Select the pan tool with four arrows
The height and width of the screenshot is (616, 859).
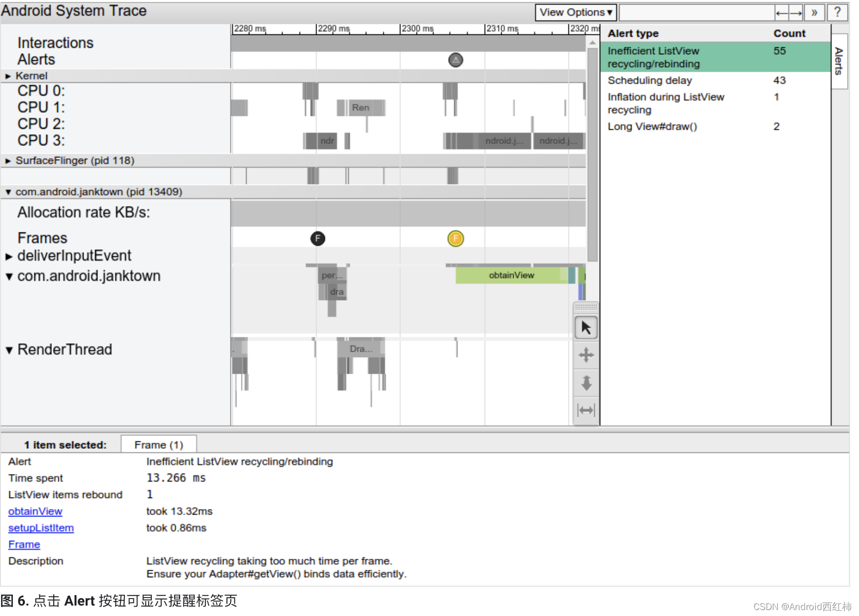click(x=586, y=355)
